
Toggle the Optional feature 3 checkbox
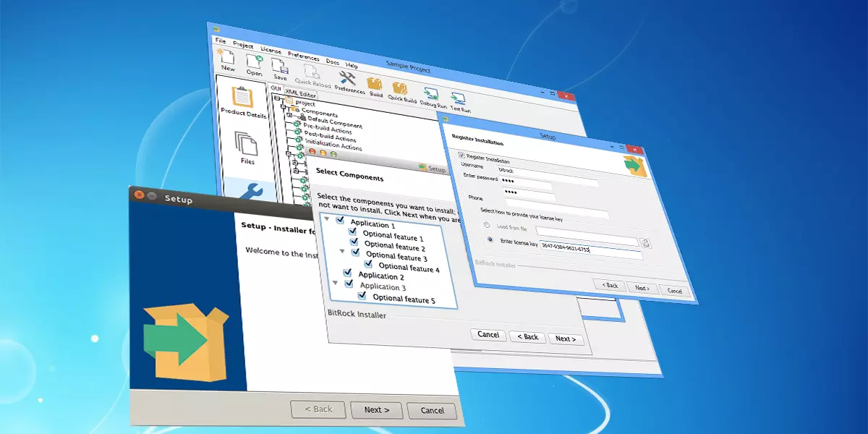click(x=356, y=253)
